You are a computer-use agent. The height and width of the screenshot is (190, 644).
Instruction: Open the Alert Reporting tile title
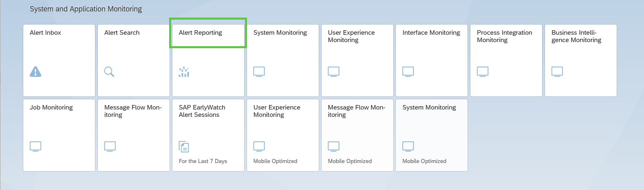200,33
